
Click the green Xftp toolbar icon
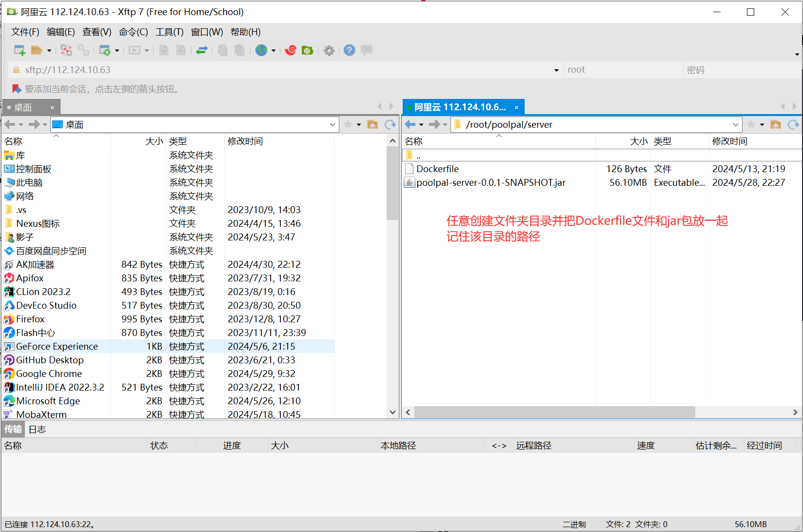coord(308,50)
